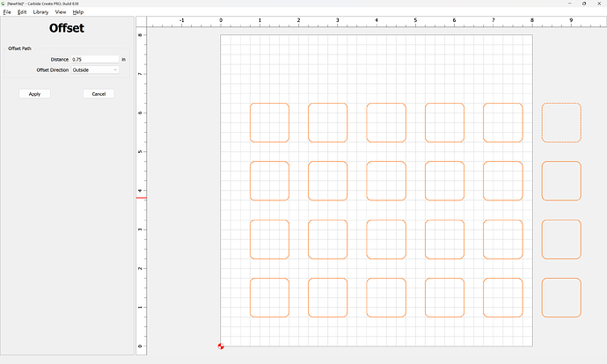
Task: Close the Carbide Create window
Action: click(599, 4)
